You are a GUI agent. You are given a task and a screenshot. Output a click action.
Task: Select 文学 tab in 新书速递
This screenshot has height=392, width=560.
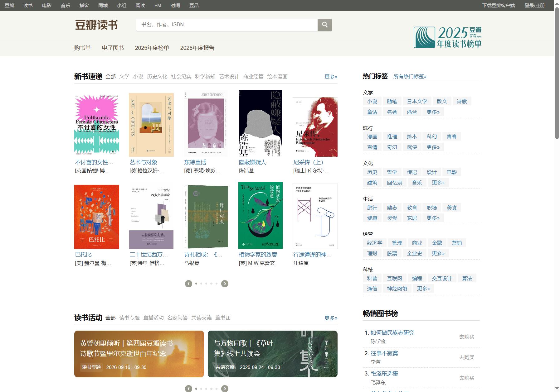point(124,76)
